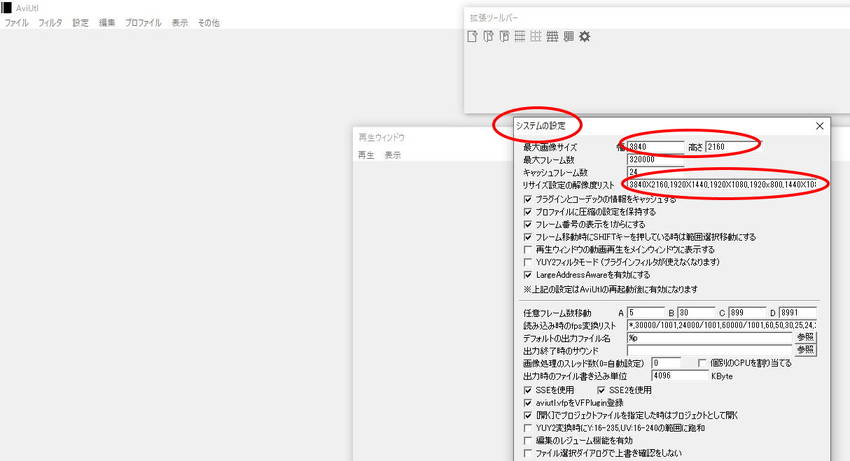Toggle SSE2を使用 checkbox
Screen dimensions: 850x461
pyautogui.click(x=601, y=390)
